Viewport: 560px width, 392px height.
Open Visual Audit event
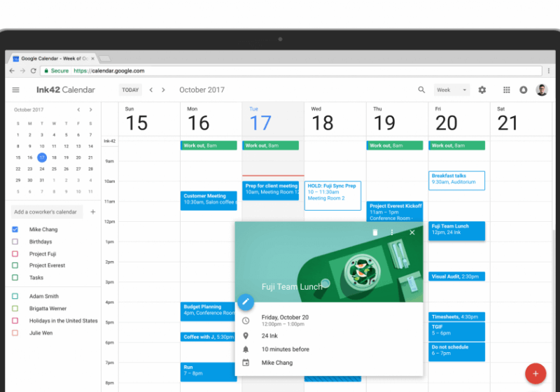click(x=456, y=276)
